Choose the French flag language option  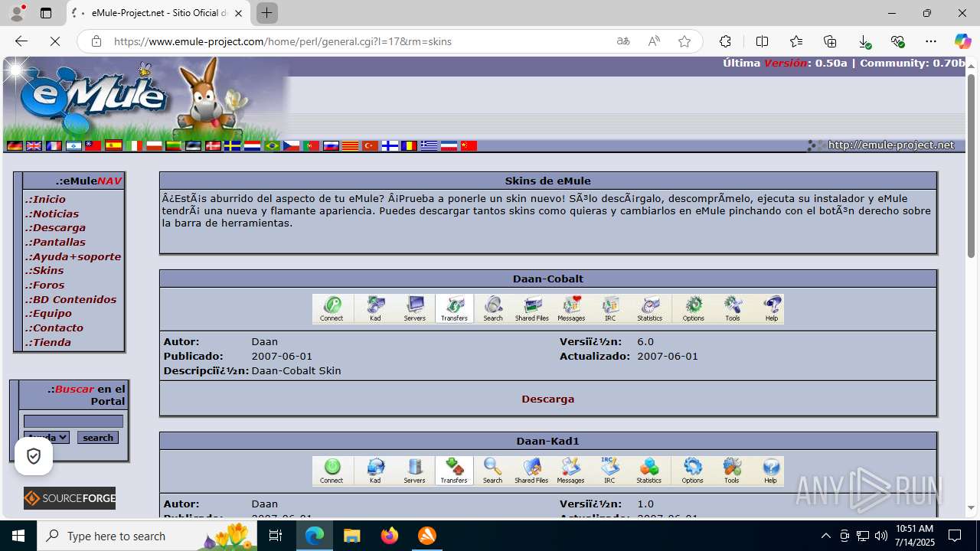(54, 145)
